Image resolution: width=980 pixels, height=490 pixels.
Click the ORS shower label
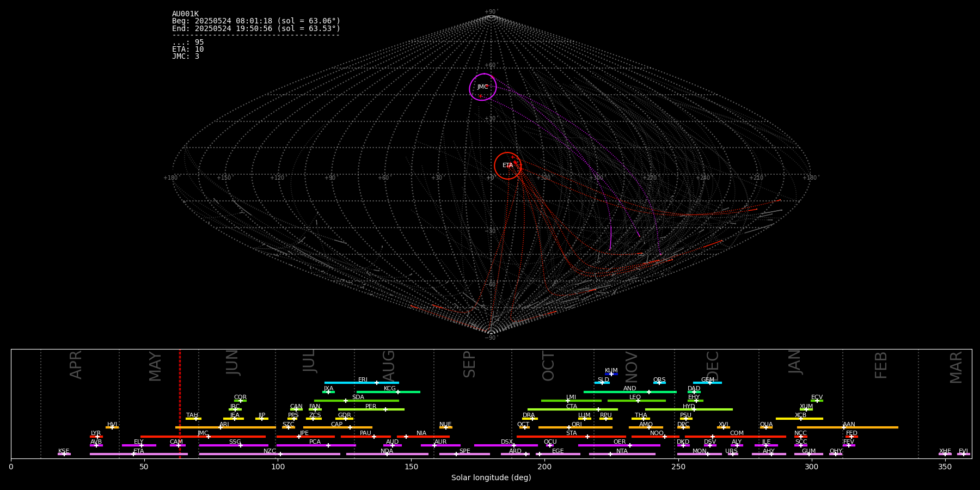(659, 380)
